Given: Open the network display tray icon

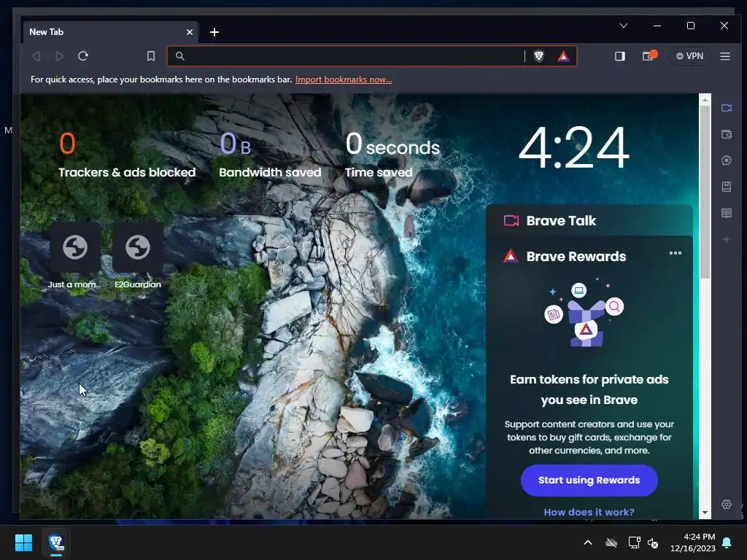Looking at the screenshot, I should 634,542.
